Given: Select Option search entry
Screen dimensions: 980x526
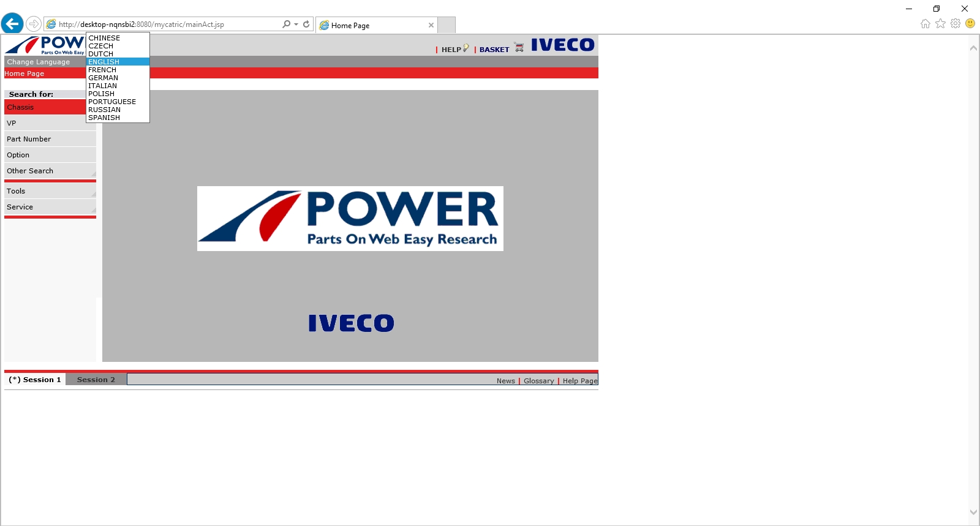Looking at the screenshot, I should point(50,155).
